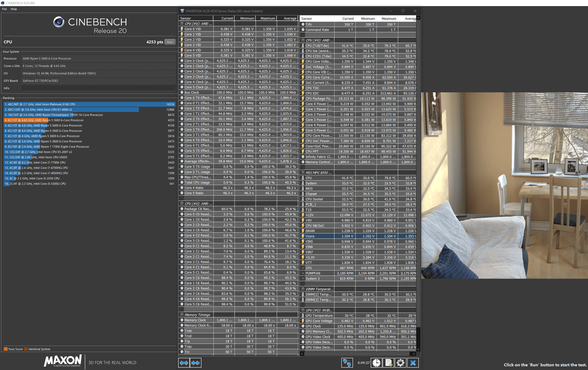Open the Help menu
The height and width of the screenshot is (370, 588).
point(14,9)
